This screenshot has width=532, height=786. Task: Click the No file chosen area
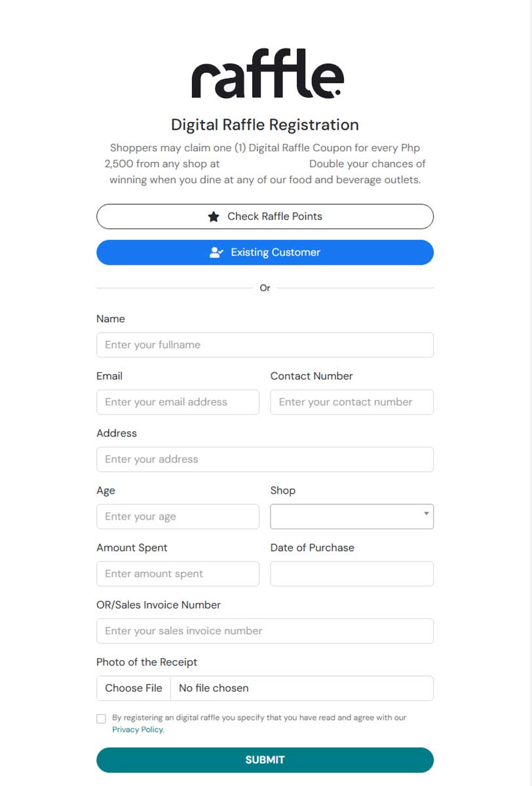pos(301,688)
